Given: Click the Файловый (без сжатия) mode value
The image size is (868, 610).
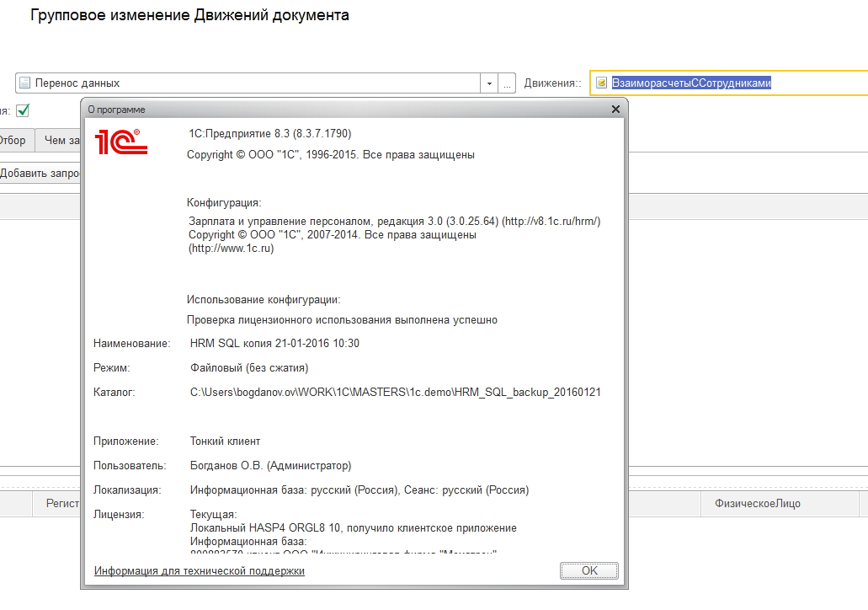Looking at the screenshot, I should (249, 367).
